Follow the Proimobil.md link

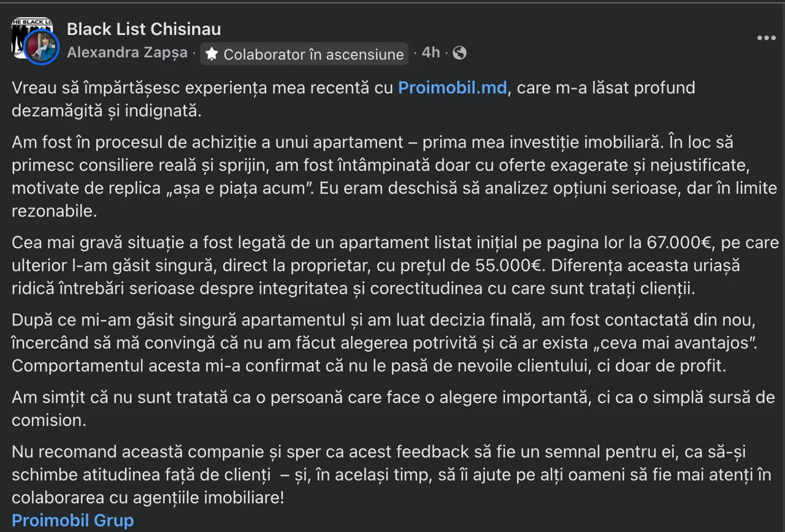tap(453, 88)
